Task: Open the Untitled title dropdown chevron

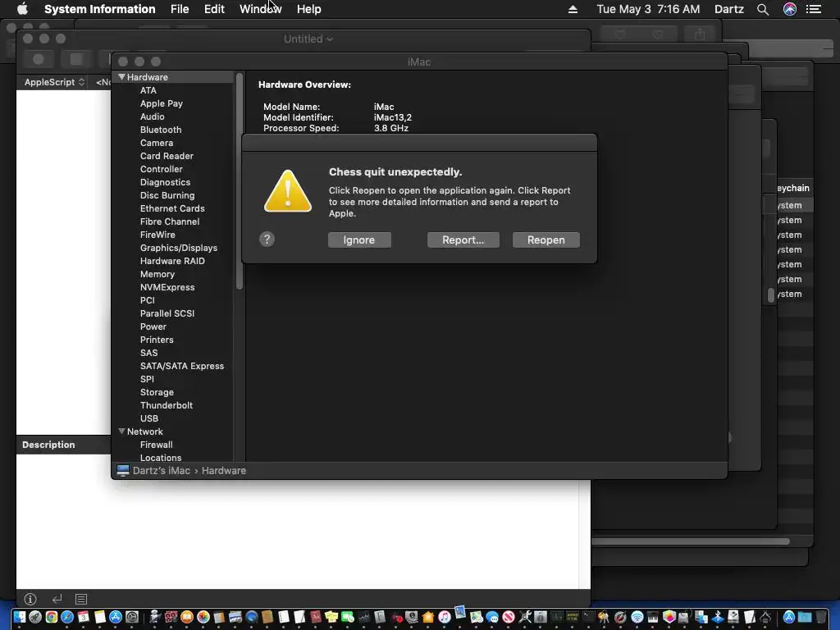Action: pyautogui.click(x=330, y=39)
